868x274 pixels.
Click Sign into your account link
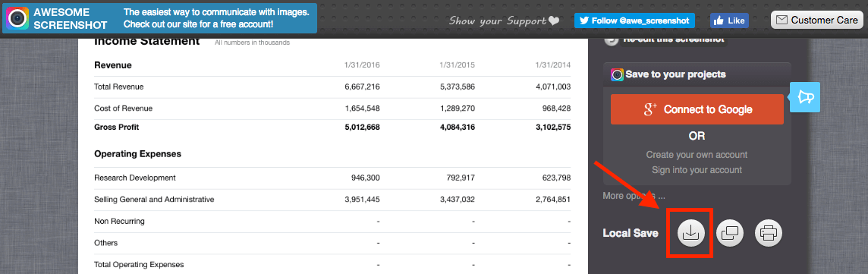click(x=697, y=170)
